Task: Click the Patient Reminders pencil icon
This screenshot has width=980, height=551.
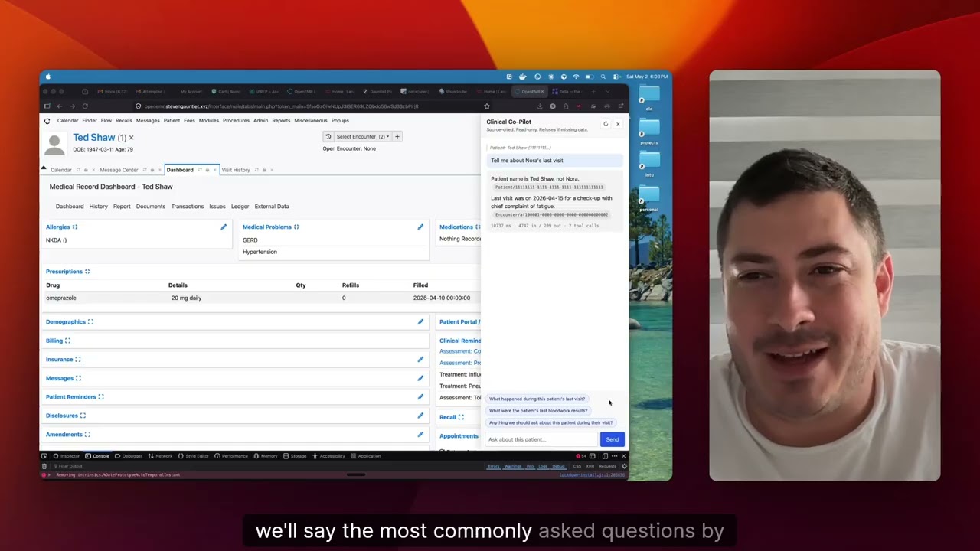Action: (x=420, y=397)
